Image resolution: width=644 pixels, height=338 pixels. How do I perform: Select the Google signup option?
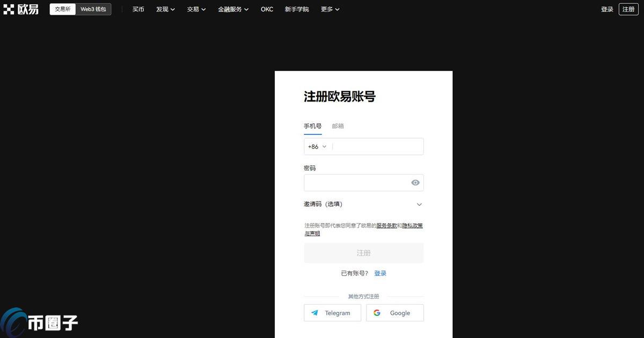(x=394, y=313)
